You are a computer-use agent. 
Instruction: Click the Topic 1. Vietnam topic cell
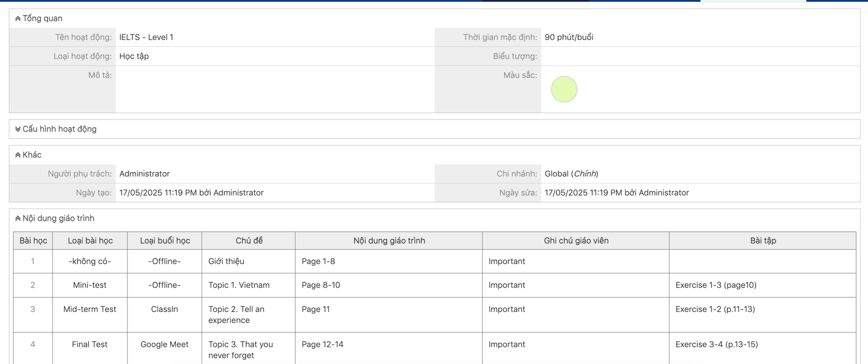(x=239, y=285)
